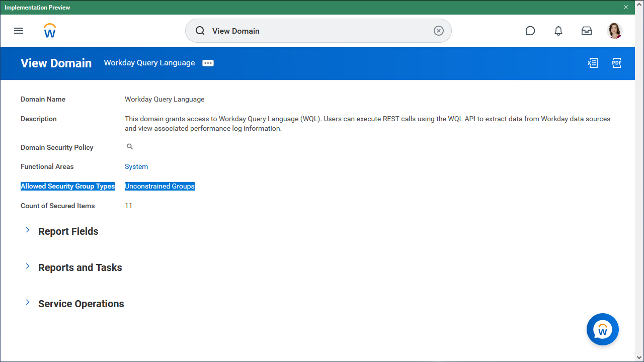Open the notifications bell
The width and height of the screenshot is (644, 362).
[558, 31]
